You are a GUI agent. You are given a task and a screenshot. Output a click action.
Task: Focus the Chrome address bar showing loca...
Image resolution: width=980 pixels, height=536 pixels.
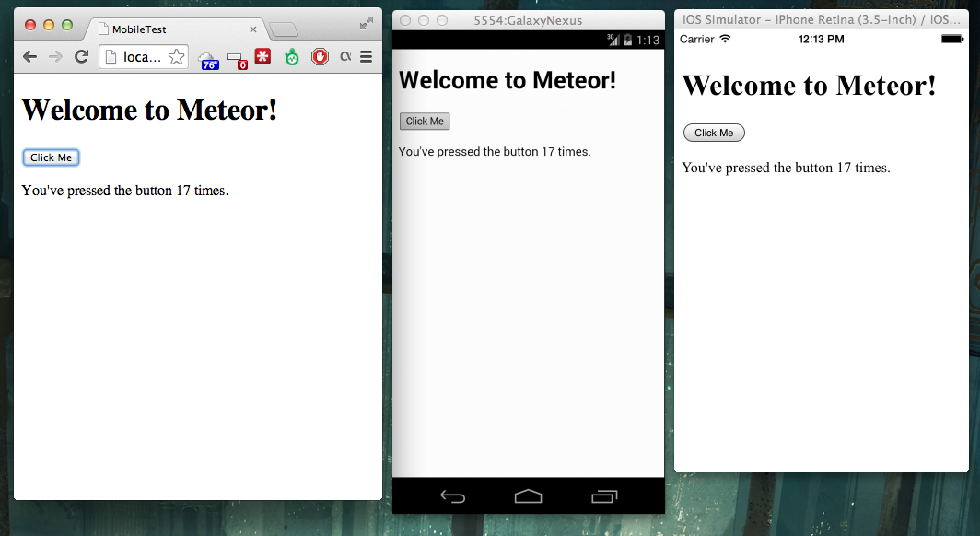[144, 57]
